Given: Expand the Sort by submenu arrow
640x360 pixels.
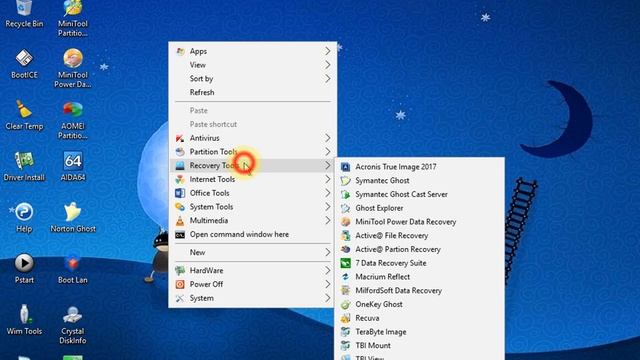Looking at the screenshot, I should 328,78.
